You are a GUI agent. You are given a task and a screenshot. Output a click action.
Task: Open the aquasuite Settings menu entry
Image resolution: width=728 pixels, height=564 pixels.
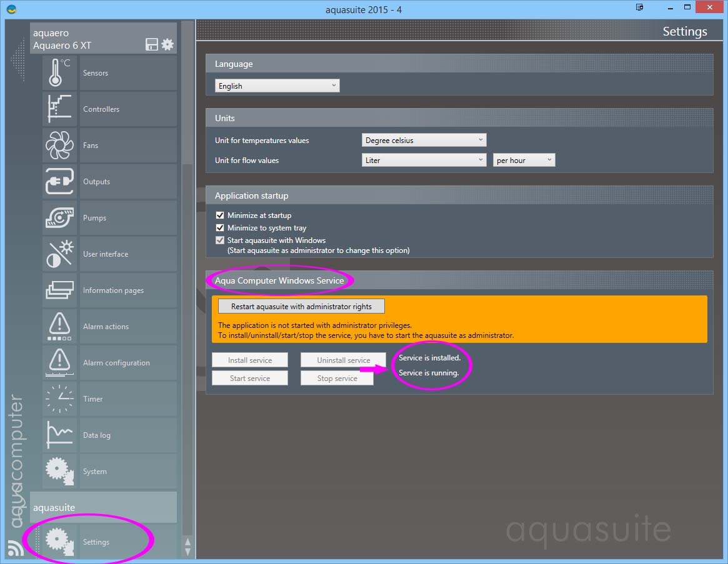pyautogui.click(x=128, y=542)
